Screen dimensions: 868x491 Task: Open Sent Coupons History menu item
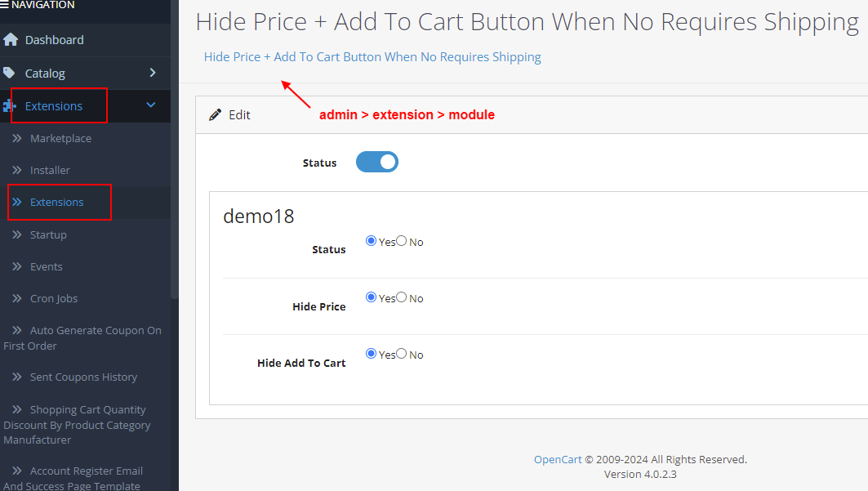[83, 377]
